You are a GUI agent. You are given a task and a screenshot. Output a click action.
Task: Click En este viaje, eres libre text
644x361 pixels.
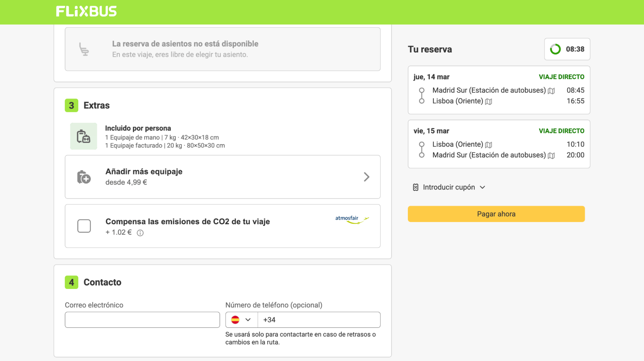point(180,55)
